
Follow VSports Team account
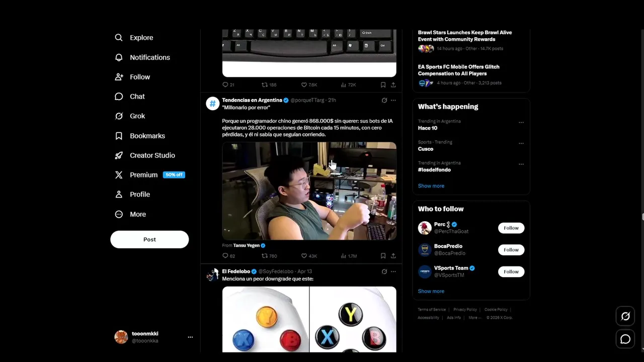[x=511, y=271]
